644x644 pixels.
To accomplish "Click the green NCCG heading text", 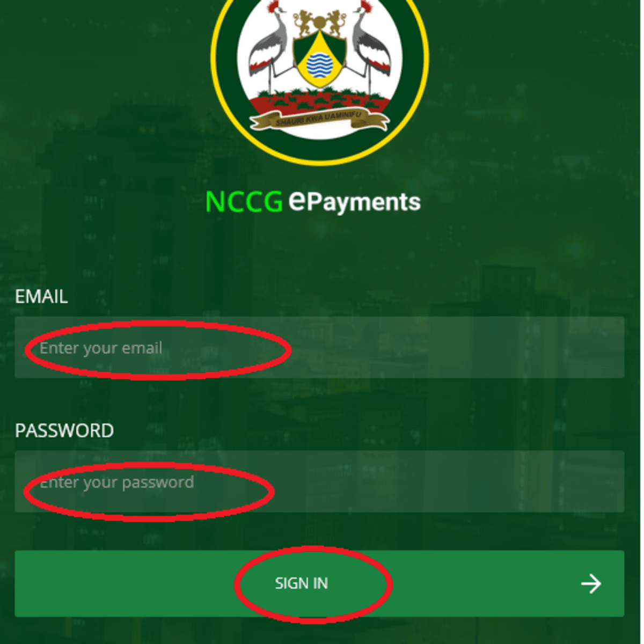I will pyautogui.click(x=244, y=202).
